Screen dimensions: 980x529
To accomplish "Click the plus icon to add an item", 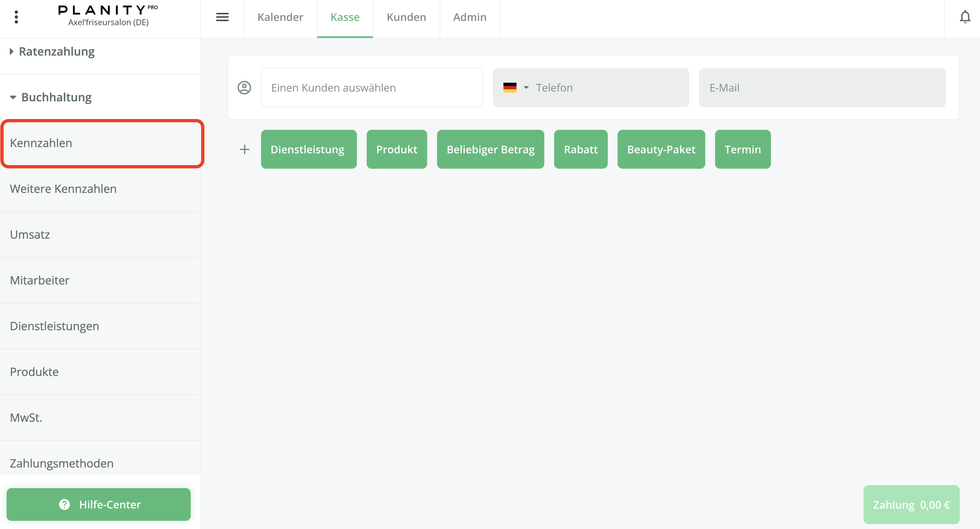I will [x=245, y=149].
